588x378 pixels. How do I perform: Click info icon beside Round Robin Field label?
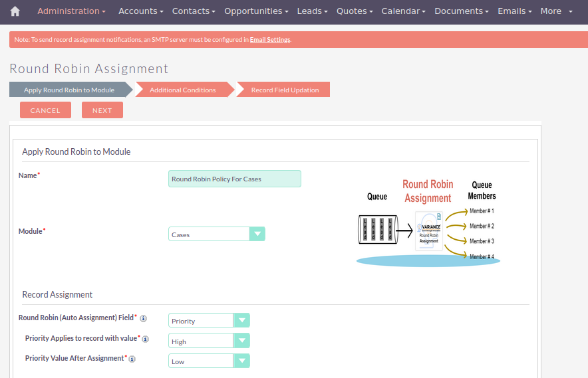click(143, 318)
